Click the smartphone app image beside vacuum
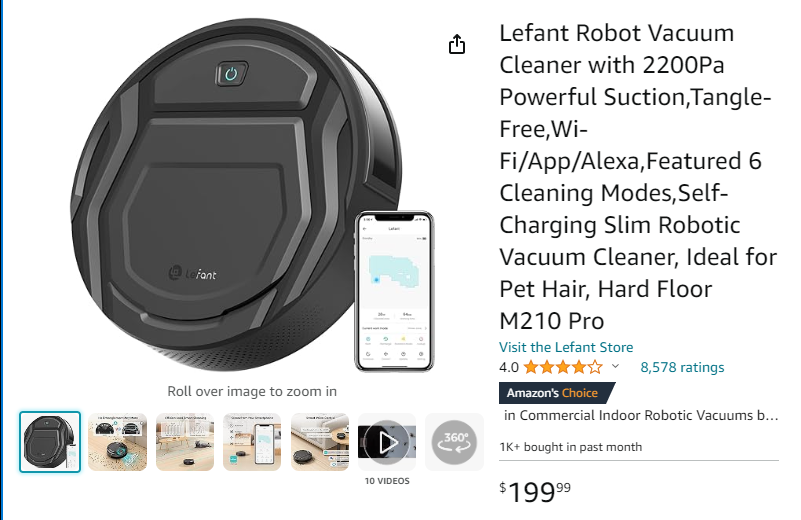The image size is (801, 520). point(394,291)
